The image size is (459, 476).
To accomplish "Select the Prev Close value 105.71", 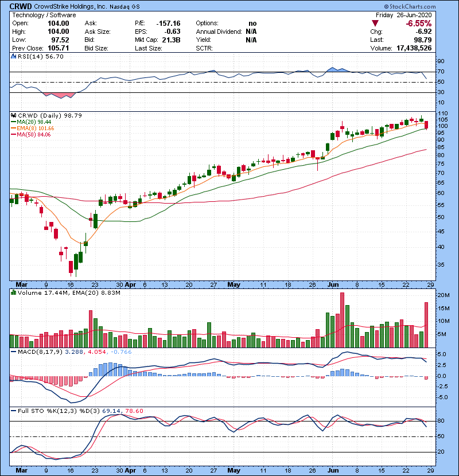I will click(59, 48).
